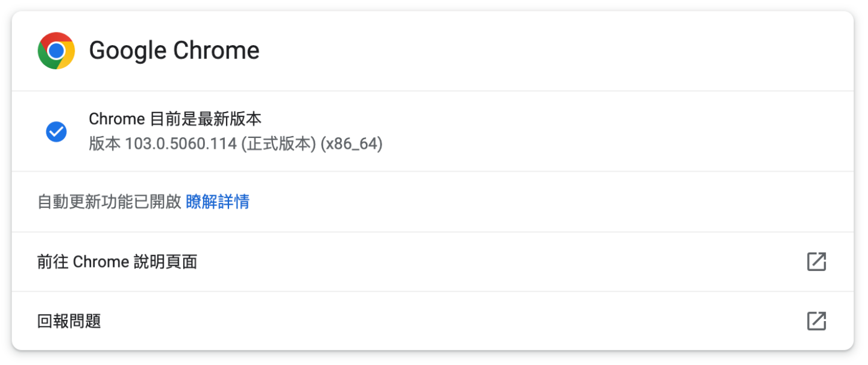Click the Google Chrome heading text
The image size is (868, 365).
tap(174, 51)
